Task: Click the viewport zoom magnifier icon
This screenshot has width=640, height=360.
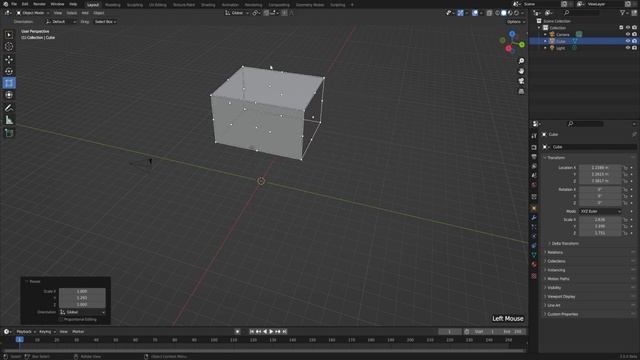Action: 521,61
